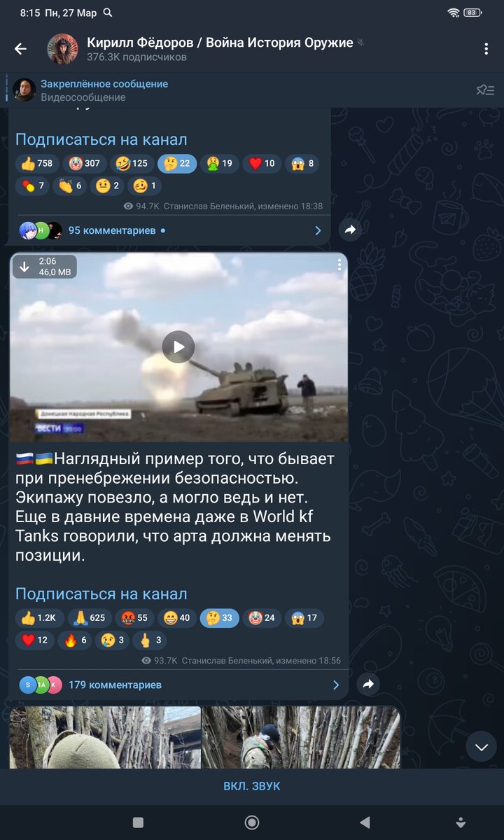Expand the 95 комментариев thread
The image size is (504, 840).
[169, 230]
